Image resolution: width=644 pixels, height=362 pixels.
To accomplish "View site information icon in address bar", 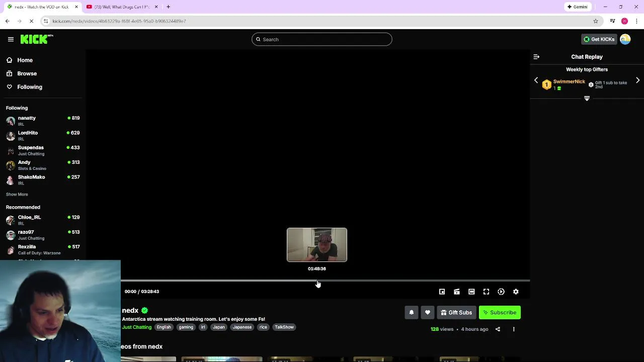I will pos(46,21).
